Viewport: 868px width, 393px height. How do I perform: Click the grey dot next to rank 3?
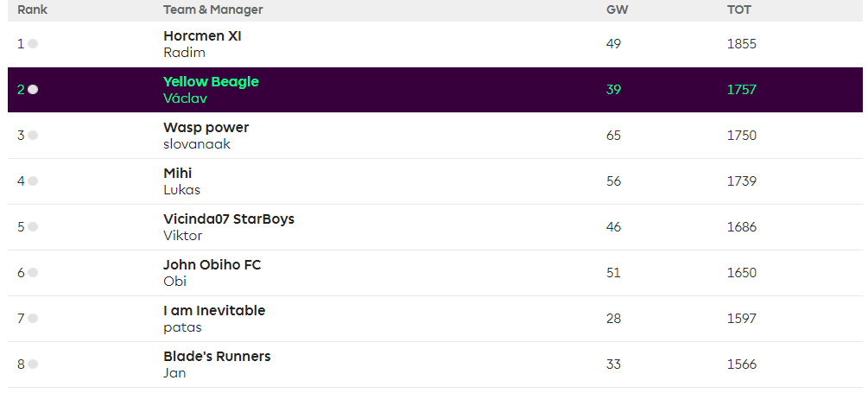[x=33, y=136]
